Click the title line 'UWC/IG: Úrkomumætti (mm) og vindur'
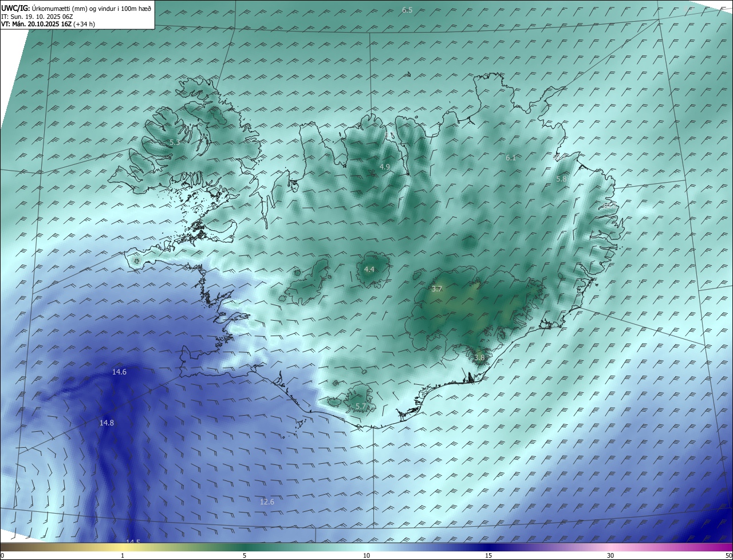 point(76,8)
